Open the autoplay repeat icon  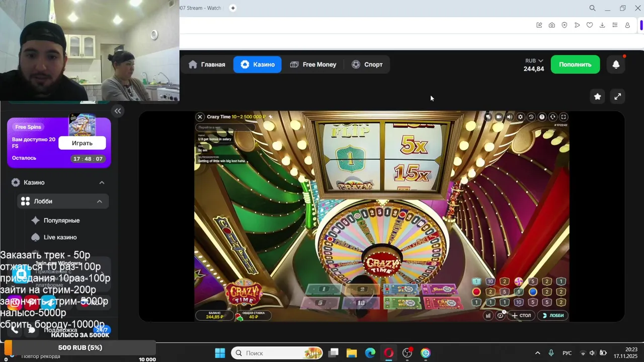click(500, 315)
